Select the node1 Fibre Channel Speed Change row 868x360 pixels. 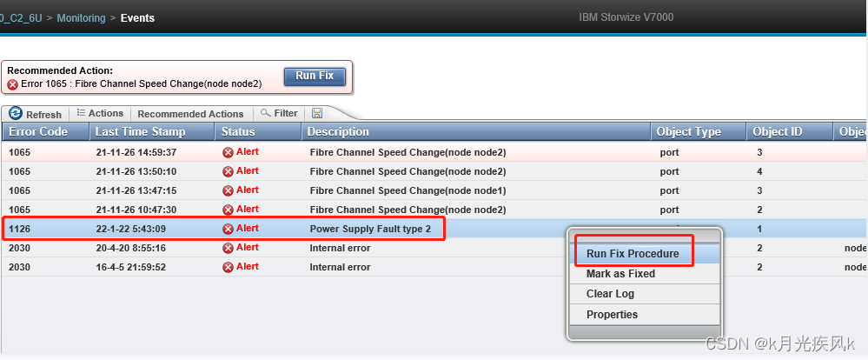(x=434, y=190)
